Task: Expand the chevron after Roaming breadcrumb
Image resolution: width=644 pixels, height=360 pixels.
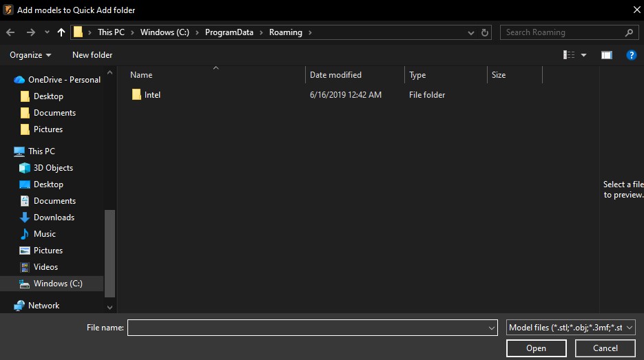Action: pyautogui.click(x=310, y=32)
